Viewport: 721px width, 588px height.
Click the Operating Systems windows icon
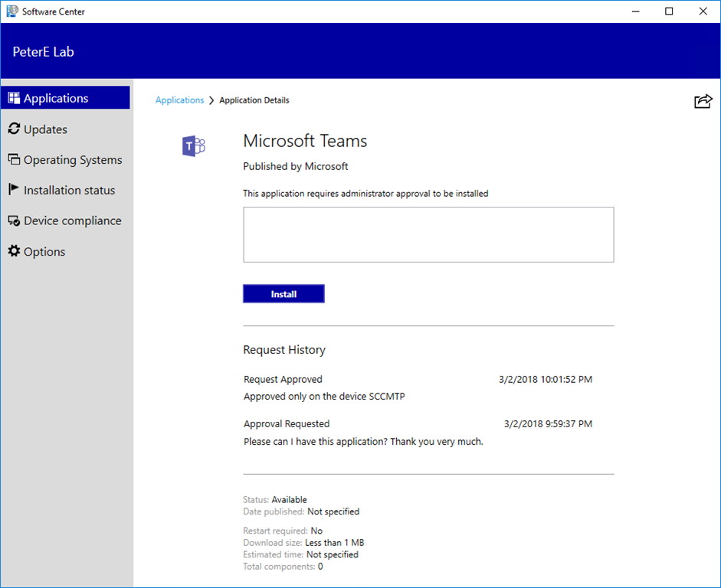pyautogui.click(x=14, y=159)
